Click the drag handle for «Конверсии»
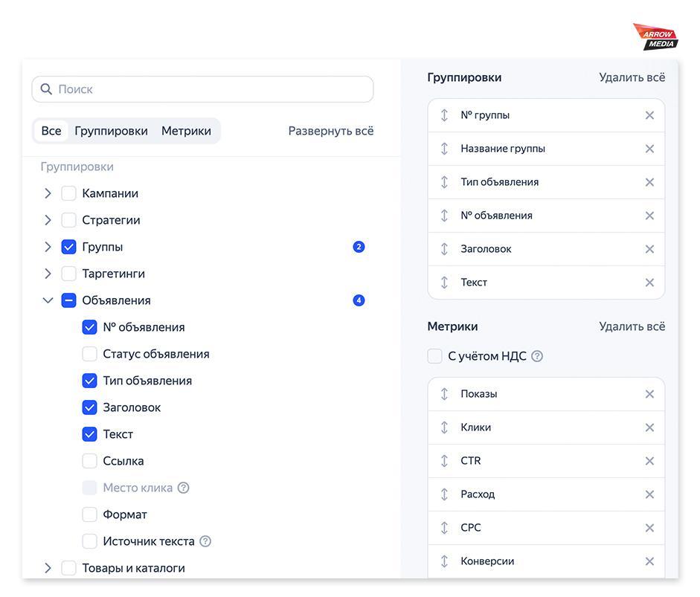 [444, 561]
